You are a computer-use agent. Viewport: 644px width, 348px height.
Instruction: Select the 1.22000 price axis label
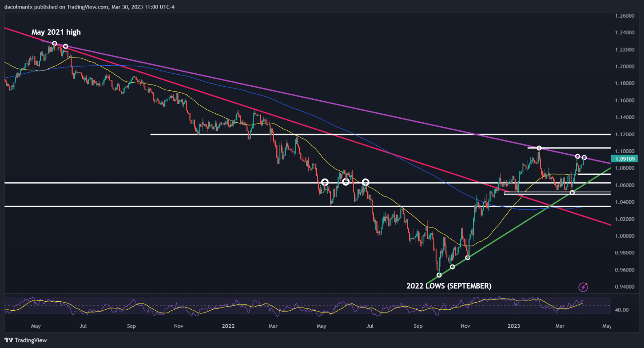point(624,49)
